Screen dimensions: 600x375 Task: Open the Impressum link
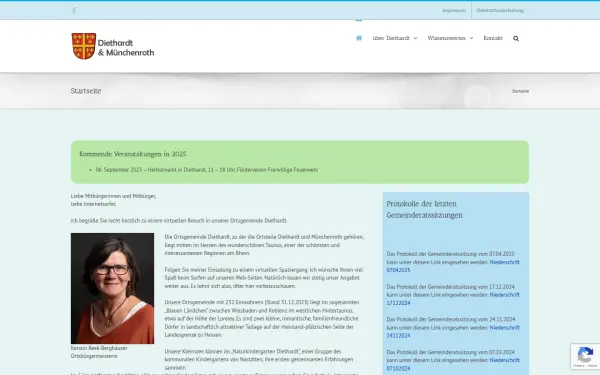pos(454,10)
